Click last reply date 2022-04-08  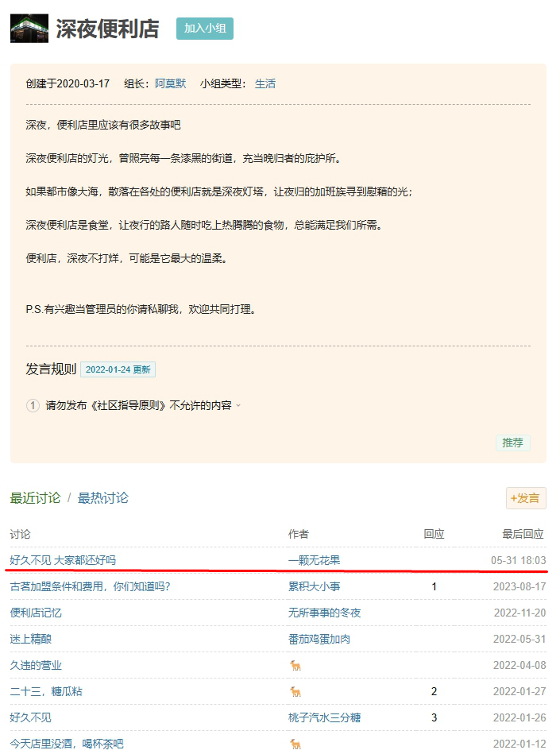pos(519,666)
